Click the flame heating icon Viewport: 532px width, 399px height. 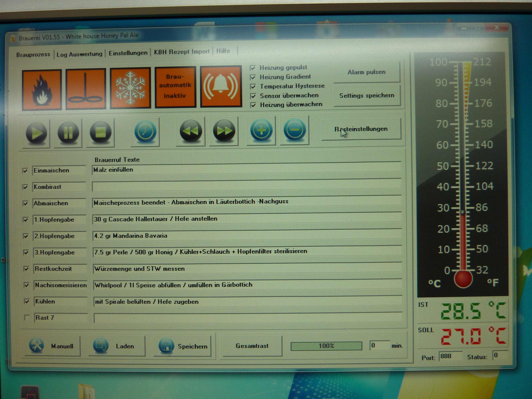coord(42,89)
